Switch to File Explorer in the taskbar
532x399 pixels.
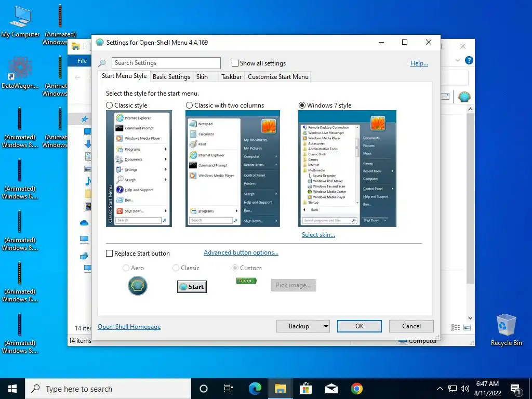pos(280,389)
